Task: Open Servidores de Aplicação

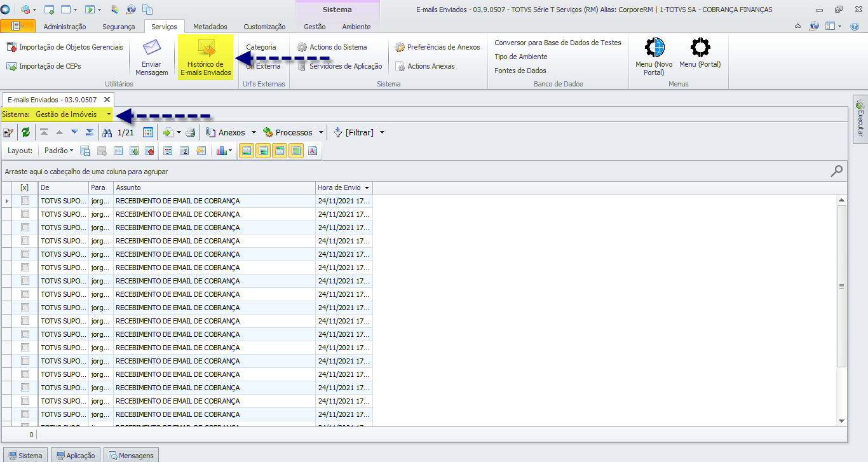Action: tap(339, 66)
